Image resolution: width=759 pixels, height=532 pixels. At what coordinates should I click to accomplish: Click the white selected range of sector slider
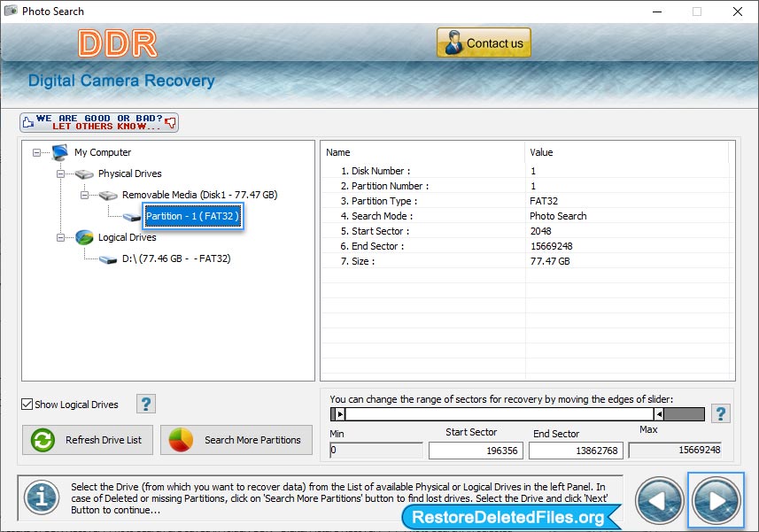point(499,414)
